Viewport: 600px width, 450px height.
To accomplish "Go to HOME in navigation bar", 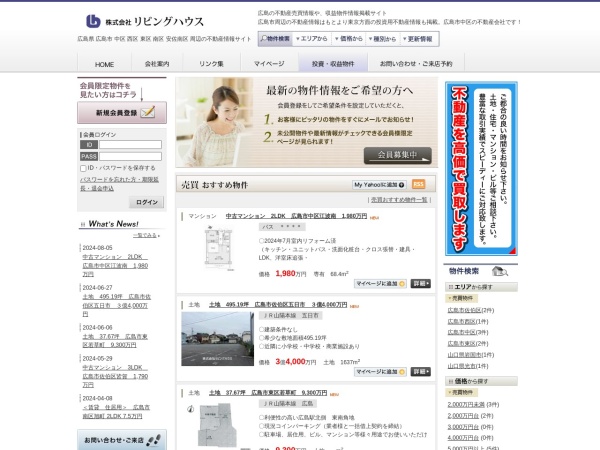I will click(x=104, y=64).
